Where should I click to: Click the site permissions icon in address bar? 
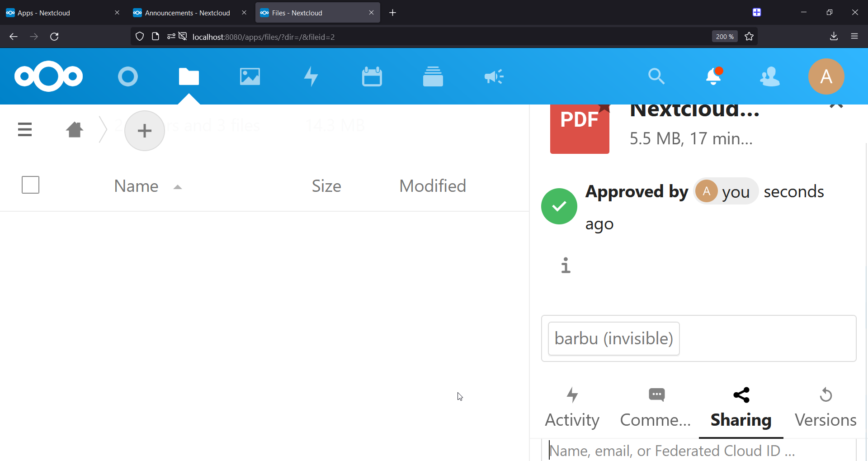click(x=171, y=37)
